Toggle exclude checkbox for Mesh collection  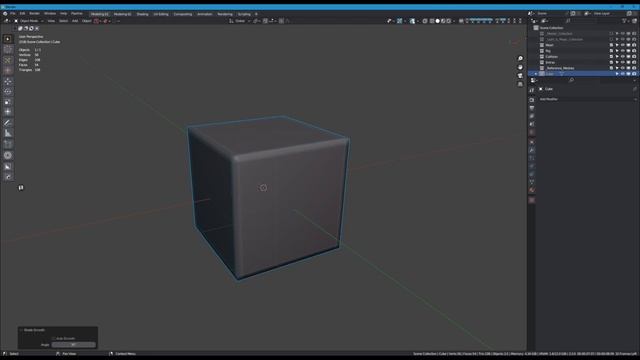coord(611,45)
